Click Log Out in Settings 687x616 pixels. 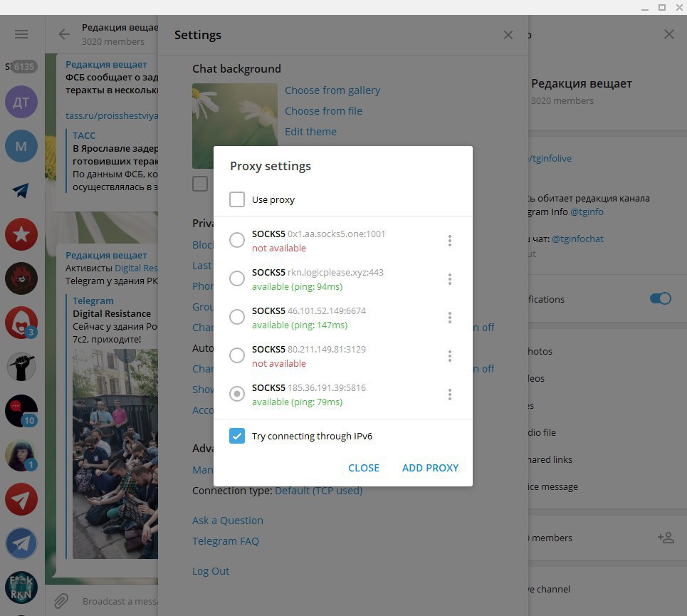coord(211,571)
